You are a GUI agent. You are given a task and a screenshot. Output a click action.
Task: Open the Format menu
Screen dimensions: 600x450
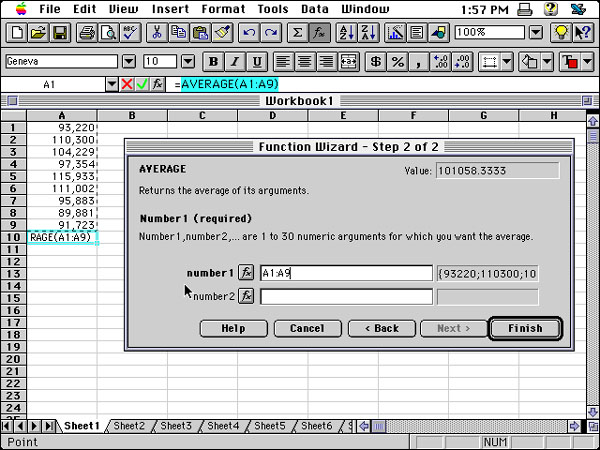(222, 9)
